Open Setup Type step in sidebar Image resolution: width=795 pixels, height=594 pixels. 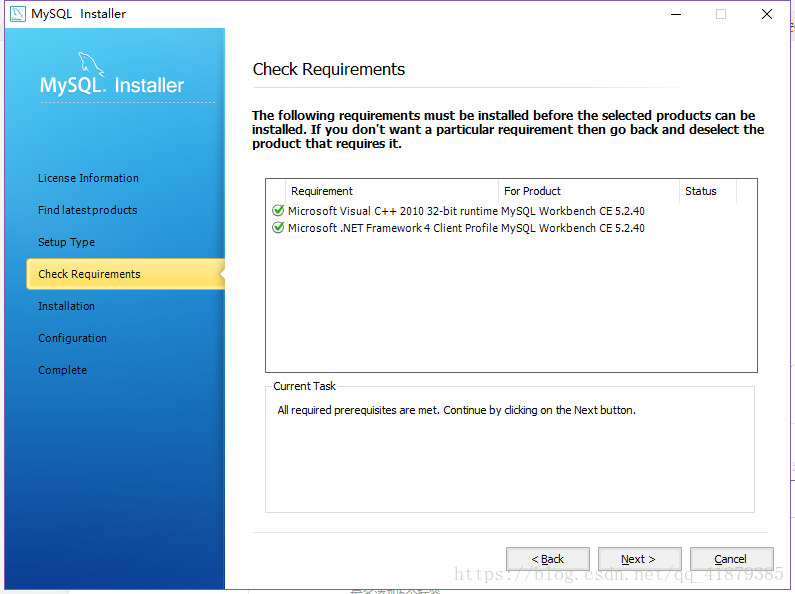pos(66,242)
